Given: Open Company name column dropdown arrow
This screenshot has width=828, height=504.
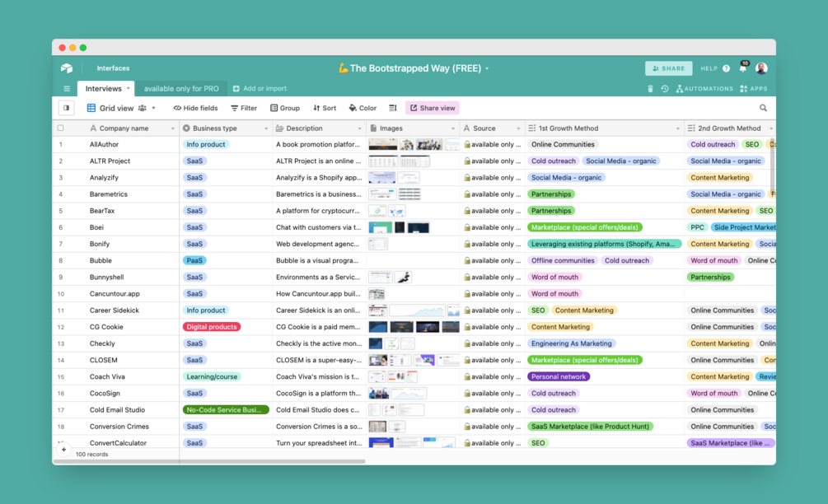Looking at the screenshot, I should [x=172, y=128].
